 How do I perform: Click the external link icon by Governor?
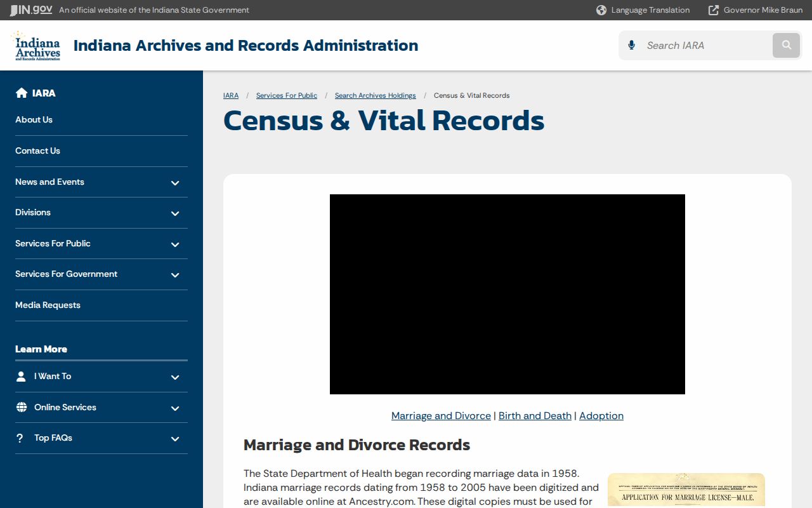point(714,10)
